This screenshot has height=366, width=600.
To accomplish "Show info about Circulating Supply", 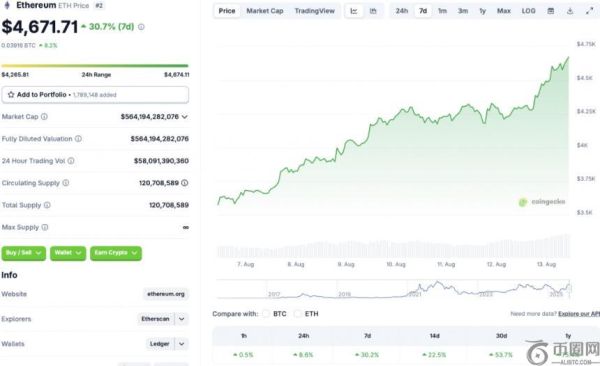I will tap(66, 183).
